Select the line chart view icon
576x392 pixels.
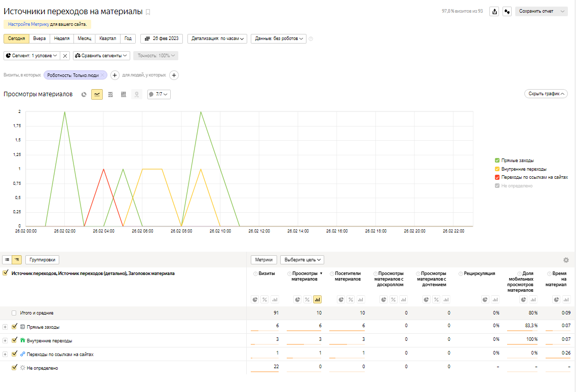click(97, 94)
